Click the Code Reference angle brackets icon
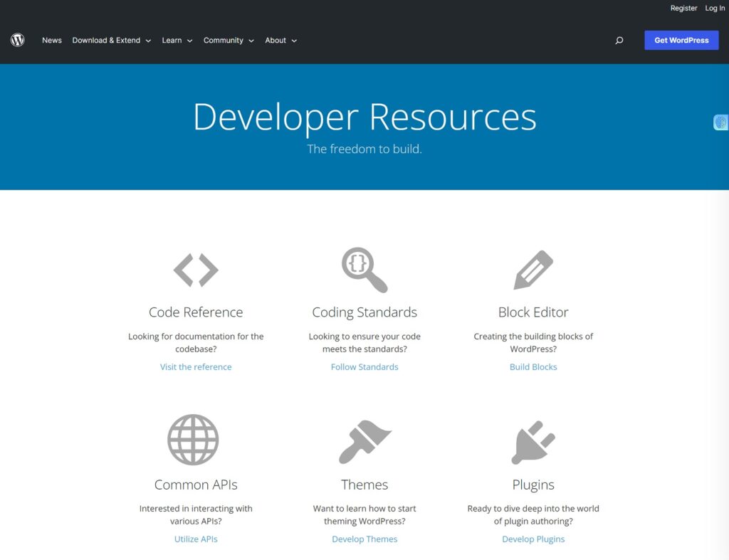This screenshot has height=560, width=729. click(196, 270)
